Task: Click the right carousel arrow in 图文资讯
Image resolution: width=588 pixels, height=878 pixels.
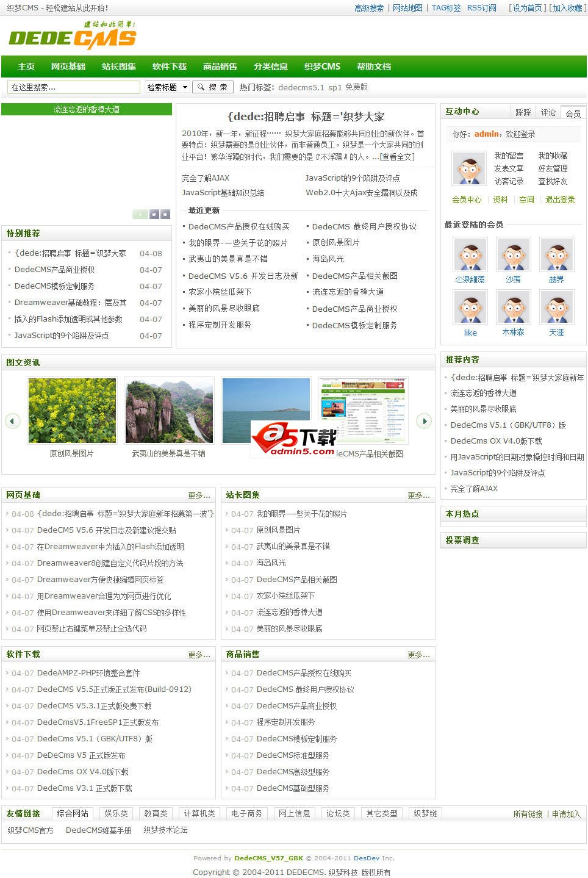Action: 424,420
